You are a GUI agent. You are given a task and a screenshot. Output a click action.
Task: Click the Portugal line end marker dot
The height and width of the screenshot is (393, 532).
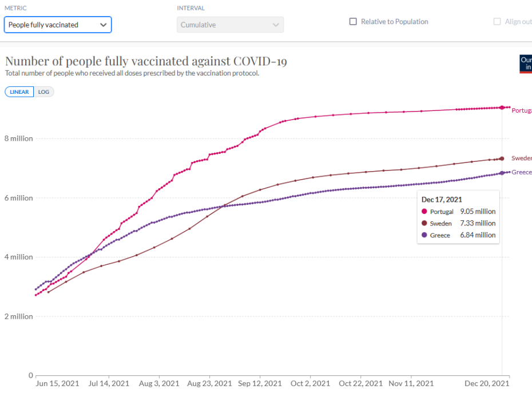click(x=502, y=108)
